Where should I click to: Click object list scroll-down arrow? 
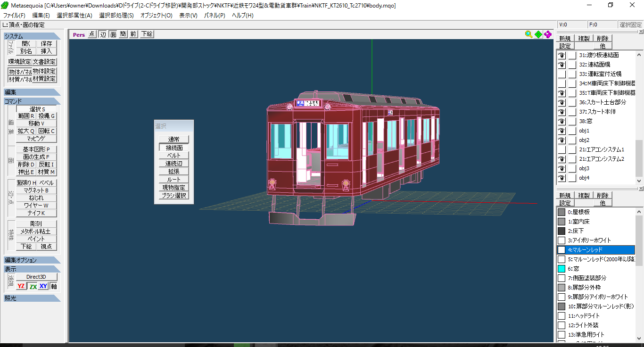coord(639,181)
